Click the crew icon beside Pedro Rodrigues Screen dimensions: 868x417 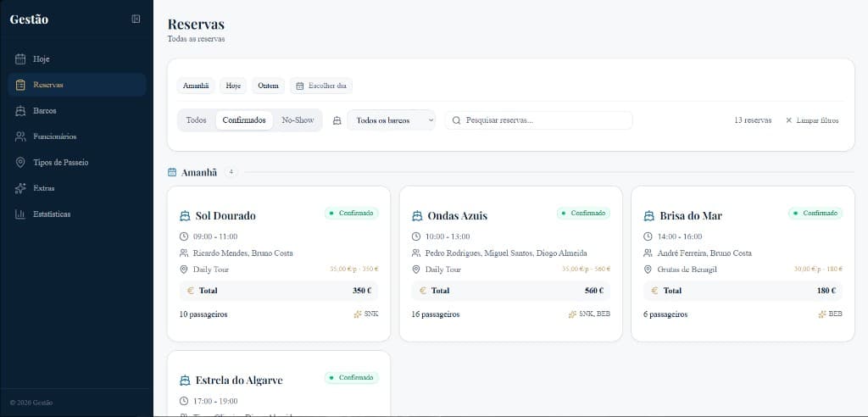click(416, 253)
